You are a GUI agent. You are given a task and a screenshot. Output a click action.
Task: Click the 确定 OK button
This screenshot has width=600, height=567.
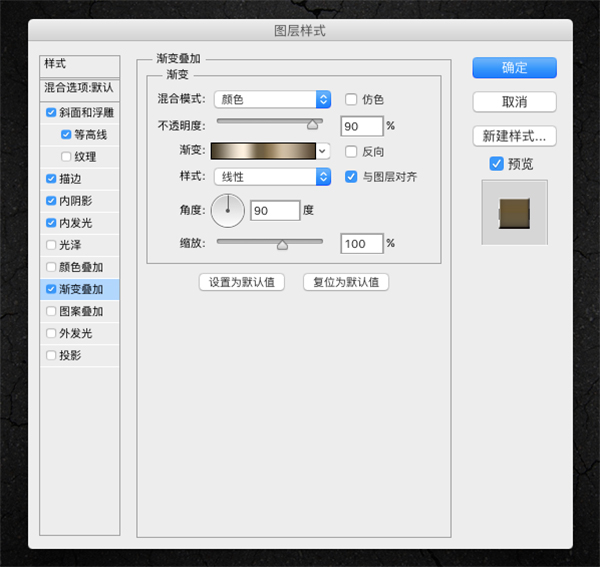514,68
